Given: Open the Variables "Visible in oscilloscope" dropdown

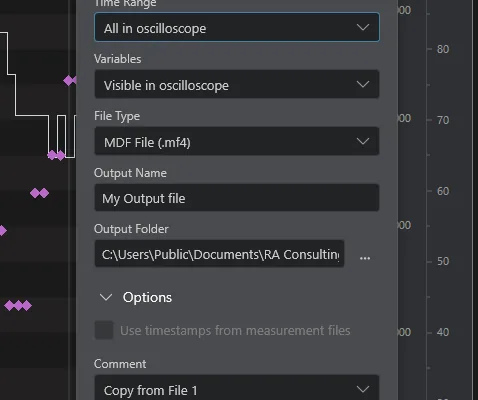Looking at the screenshot, I should tap(237, 84).
